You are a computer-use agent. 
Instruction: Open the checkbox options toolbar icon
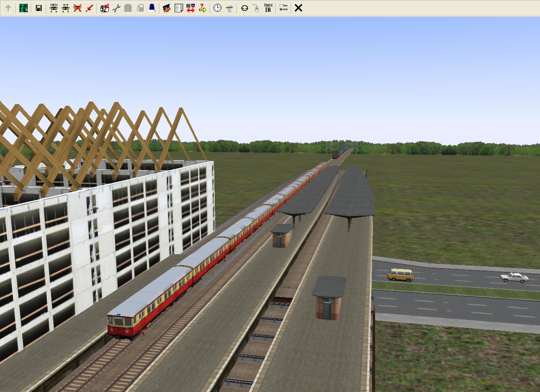tap(283, 8)
